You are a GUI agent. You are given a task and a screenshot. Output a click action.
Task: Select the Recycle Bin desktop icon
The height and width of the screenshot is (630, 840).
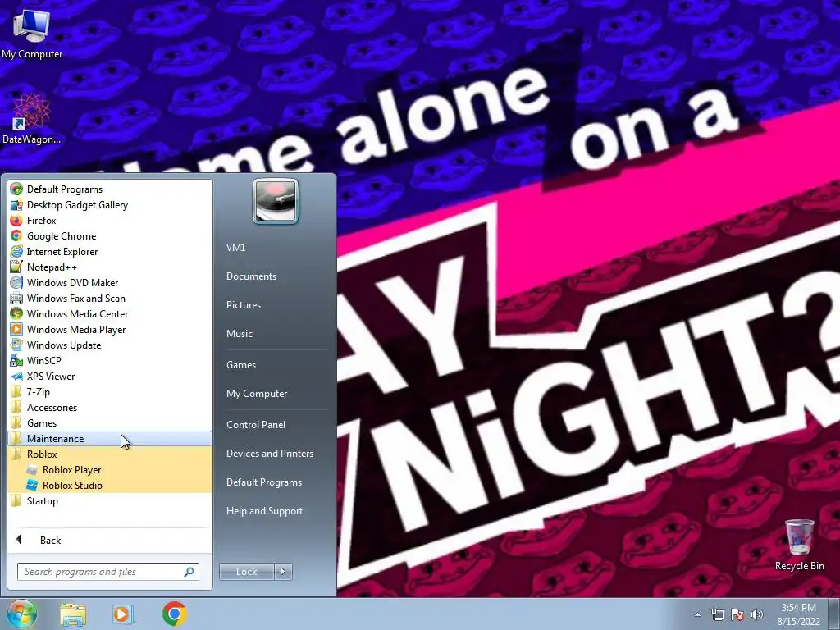(799, 545)
